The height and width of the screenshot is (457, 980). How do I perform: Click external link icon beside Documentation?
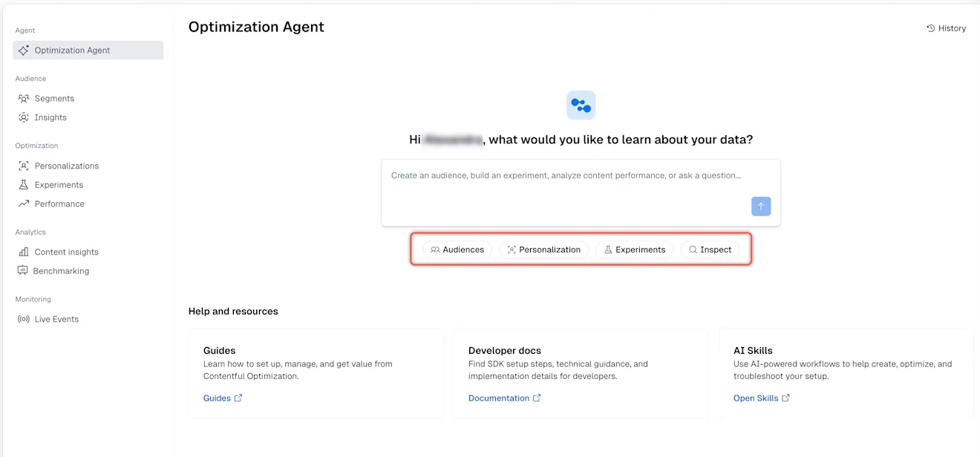click(537, 398)
